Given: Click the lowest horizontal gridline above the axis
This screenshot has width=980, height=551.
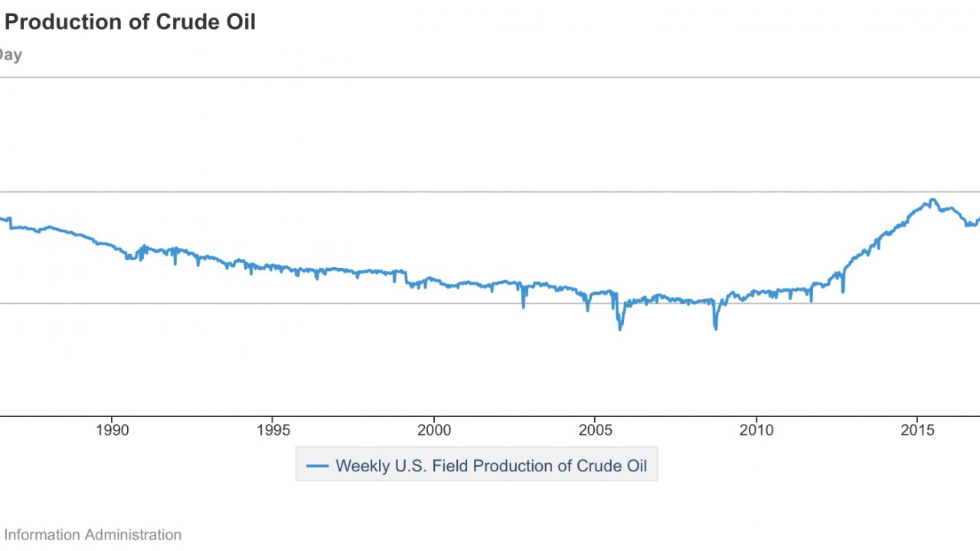Looking at the screenshot, I should click(x=490, y=303).
